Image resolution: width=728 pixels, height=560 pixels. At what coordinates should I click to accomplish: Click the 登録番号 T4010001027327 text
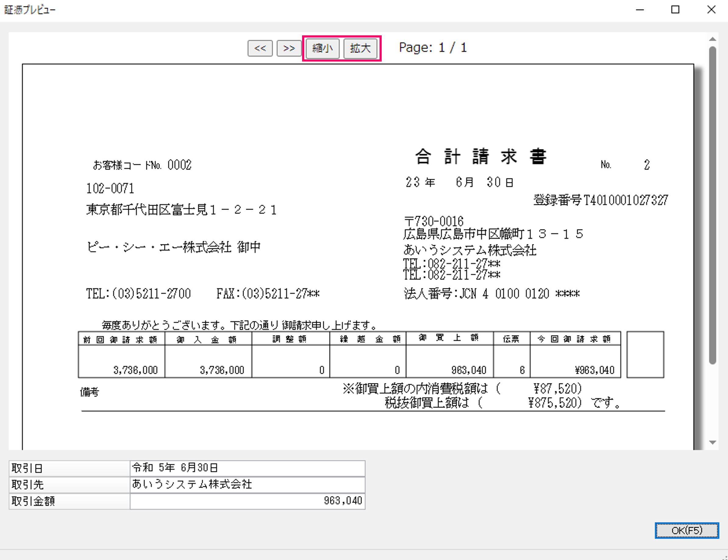[600, 200]
